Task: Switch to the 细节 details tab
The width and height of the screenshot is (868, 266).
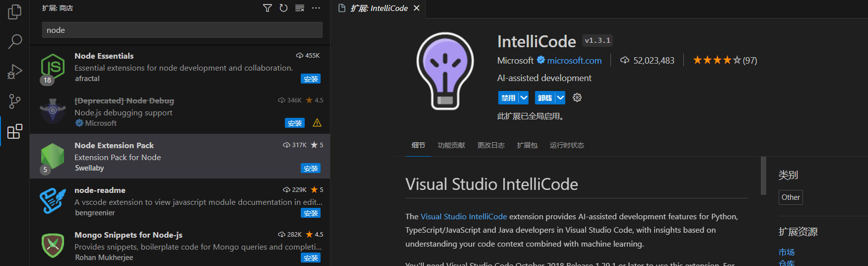Action: point(418,145)
